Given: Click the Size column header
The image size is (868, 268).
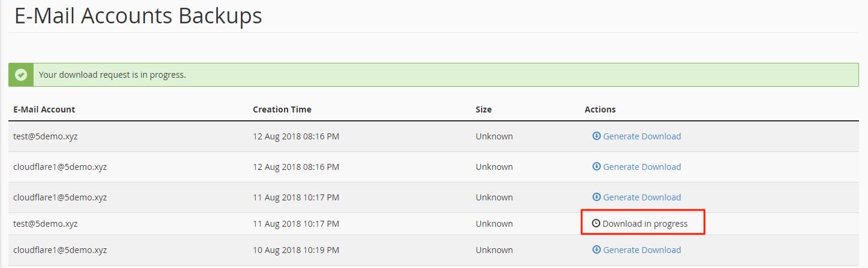Looking at the screenshot, I should click(x=483, y=109).
